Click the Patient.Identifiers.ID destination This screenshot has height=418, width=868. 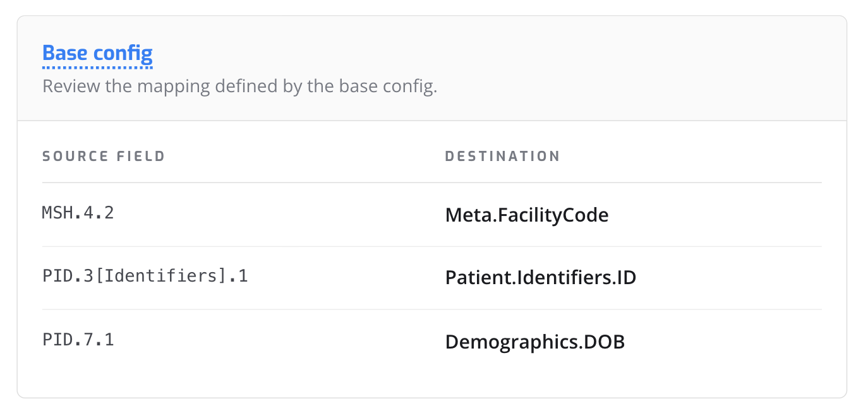pyautogui.click(x=540, y=278)
